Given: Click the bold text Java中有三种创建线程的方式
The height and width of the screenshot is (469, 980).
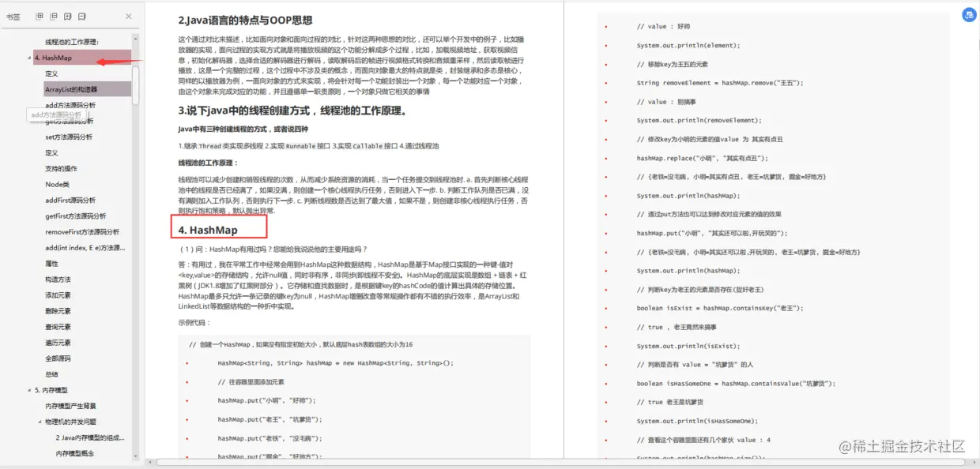Looking at the screenshot, I should point(243,129).
